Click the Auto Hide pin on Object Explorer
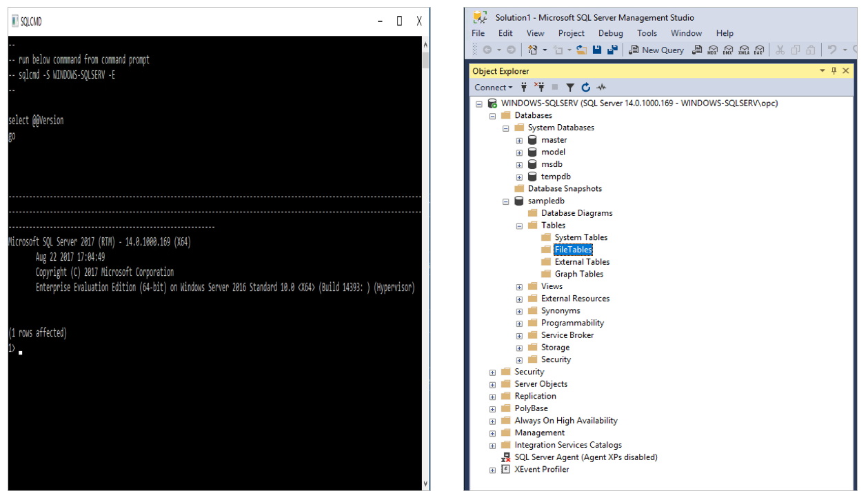The width and height of the screenshot is (868, 498). [x=834, y=71]
